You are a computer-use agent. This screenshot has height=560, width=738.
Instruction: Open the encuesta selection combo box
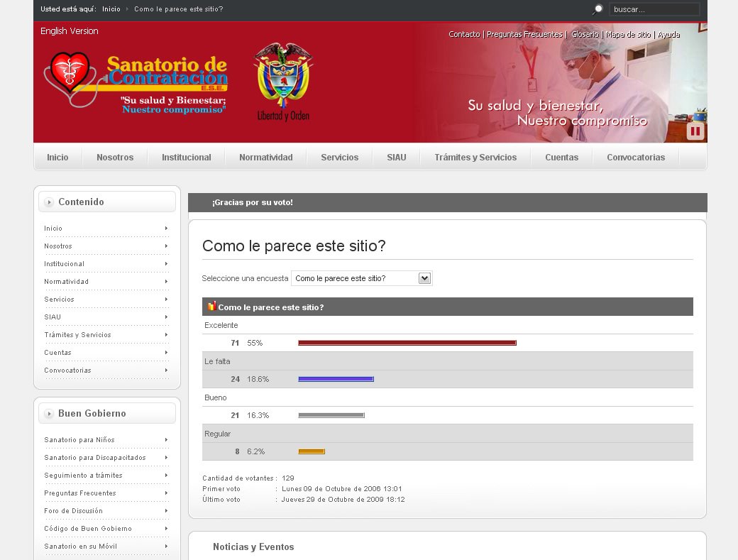tap(424, 278)
